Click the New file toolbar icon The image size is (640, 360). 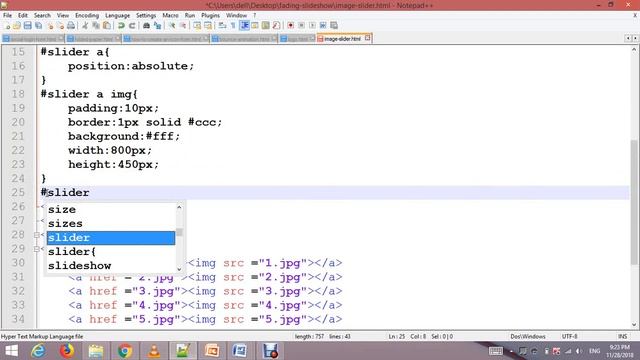coord(7,25)
